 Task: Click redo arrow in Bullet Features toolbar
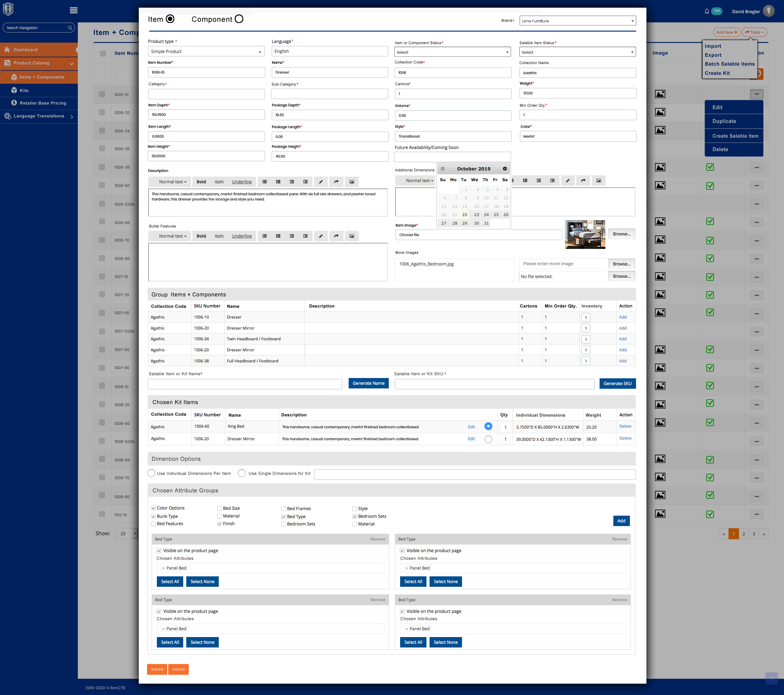(336, 236)
